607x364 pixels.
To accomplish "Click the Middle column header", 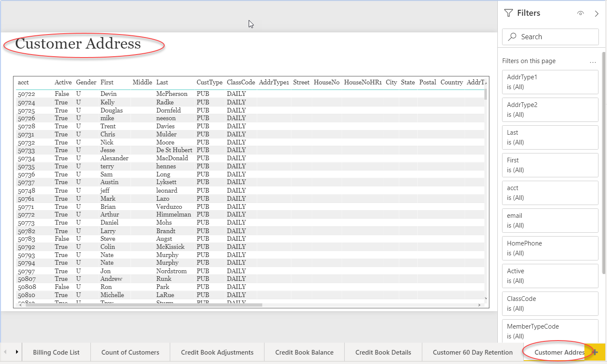I will pos(142,82).
